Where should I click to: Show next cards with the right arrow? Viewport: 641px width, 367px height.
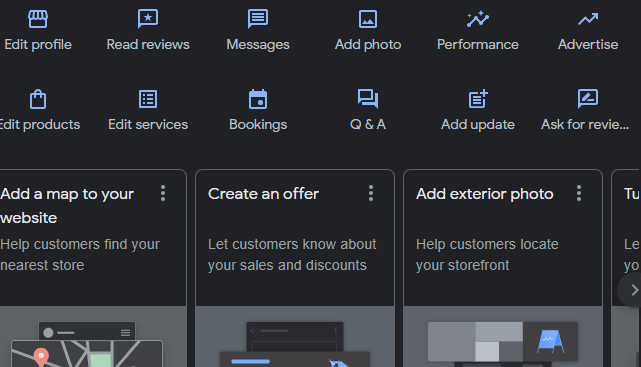coord(633,290)
